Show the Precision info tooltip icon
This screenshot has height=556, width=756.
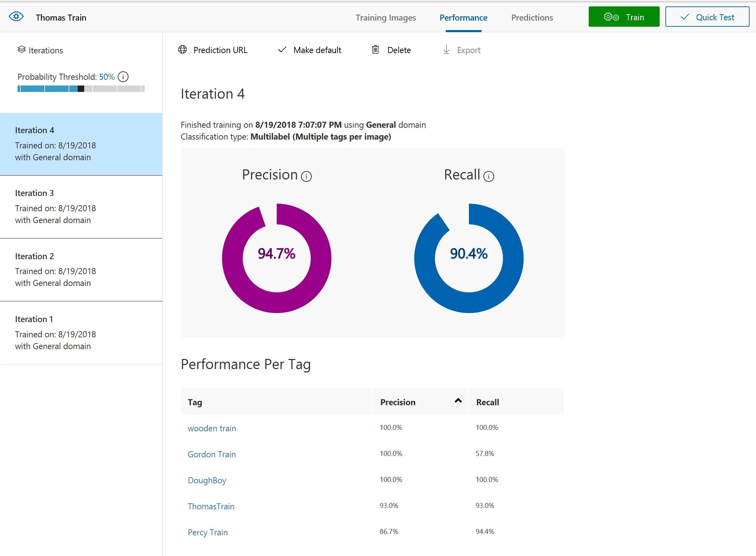[306, 176]
